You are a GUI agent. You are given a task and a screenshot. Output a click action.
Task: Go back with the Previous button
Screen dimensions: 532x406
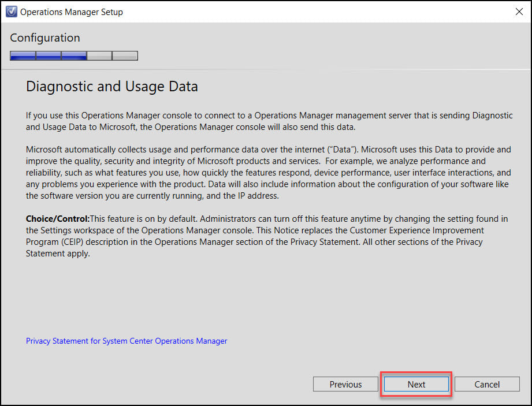coord(345,384)
